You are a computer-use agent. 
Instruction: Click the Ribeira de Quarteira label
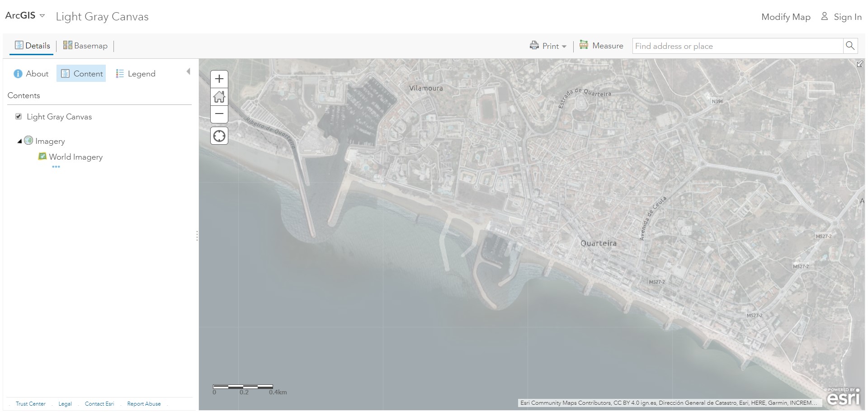[x=271, y=133]
